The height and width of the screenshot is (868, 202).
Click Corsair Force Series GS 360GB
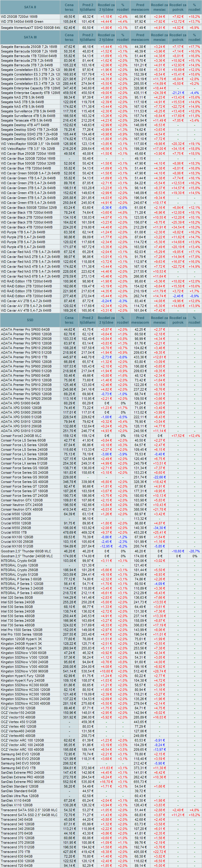pyautogui.click(x=24, y=477)
